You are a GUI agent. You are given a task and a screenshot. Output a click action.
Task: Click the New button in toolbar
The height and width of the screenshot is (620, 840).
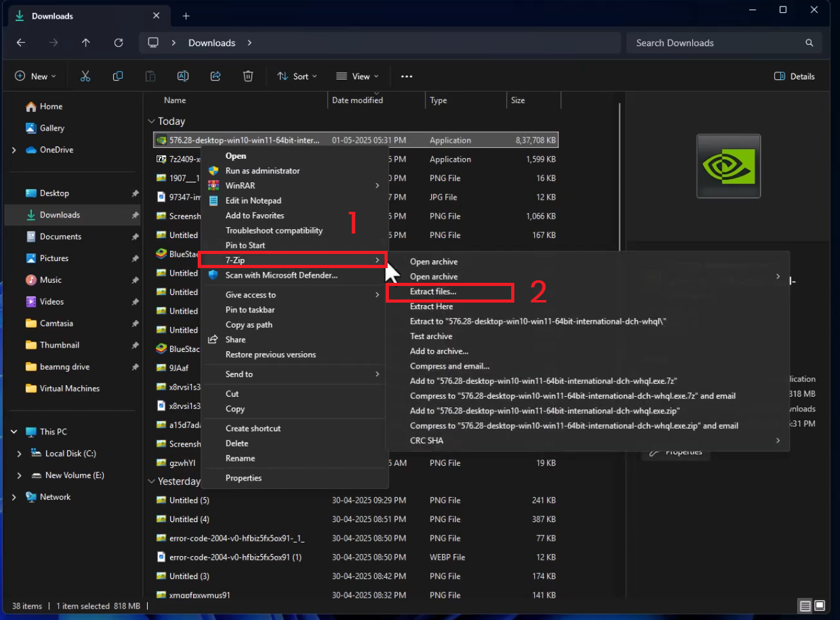pyautogui.click(x=35, y=76)
